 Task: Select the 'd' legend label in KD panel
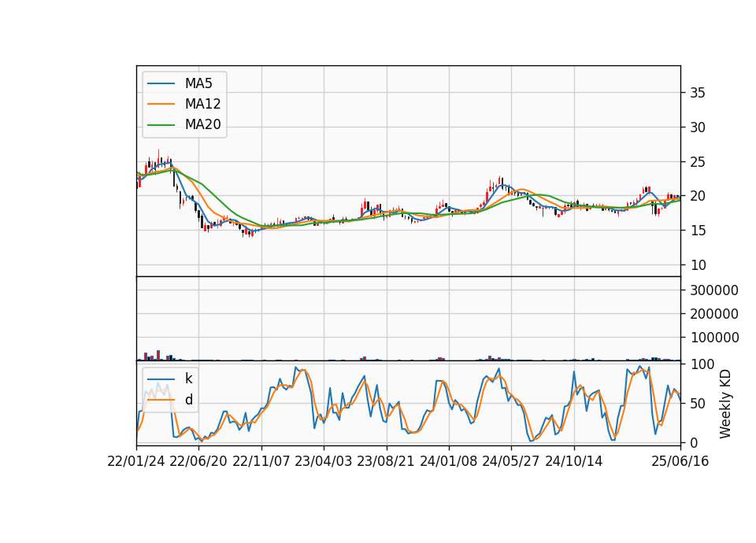189,400
